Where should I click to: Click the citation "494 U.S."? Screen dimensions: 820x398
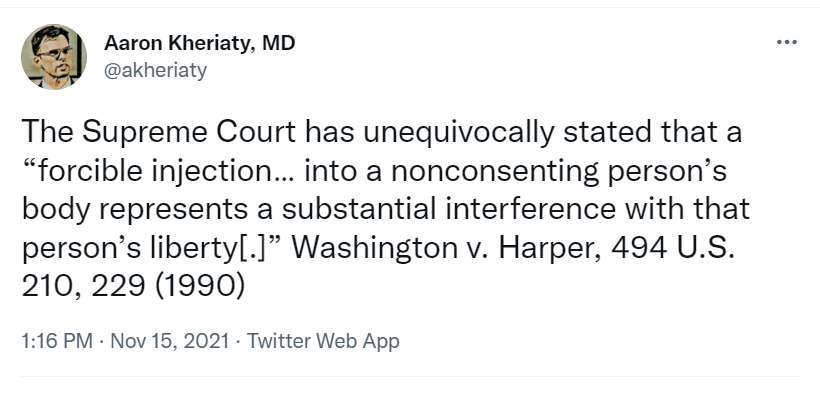pos(673,248)
